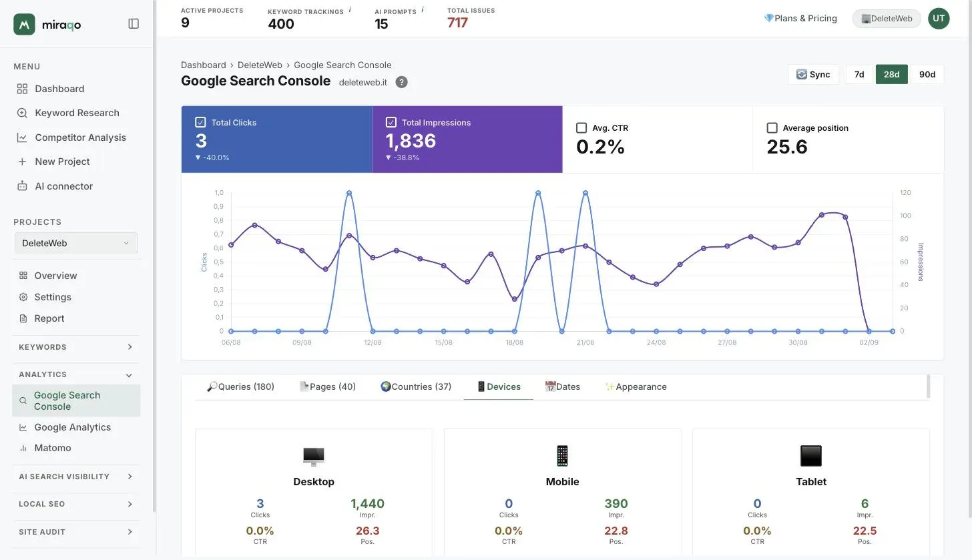972x560 pixels.
Task: Click the Dashboard grid icon in menu
Action: [22, 89]
